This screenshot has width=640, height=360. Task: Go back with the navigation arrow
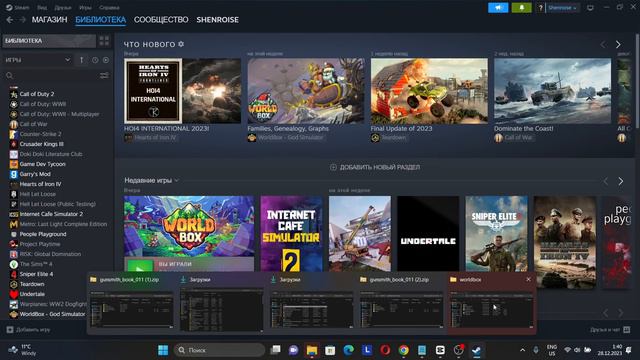[x=10, y=20]
